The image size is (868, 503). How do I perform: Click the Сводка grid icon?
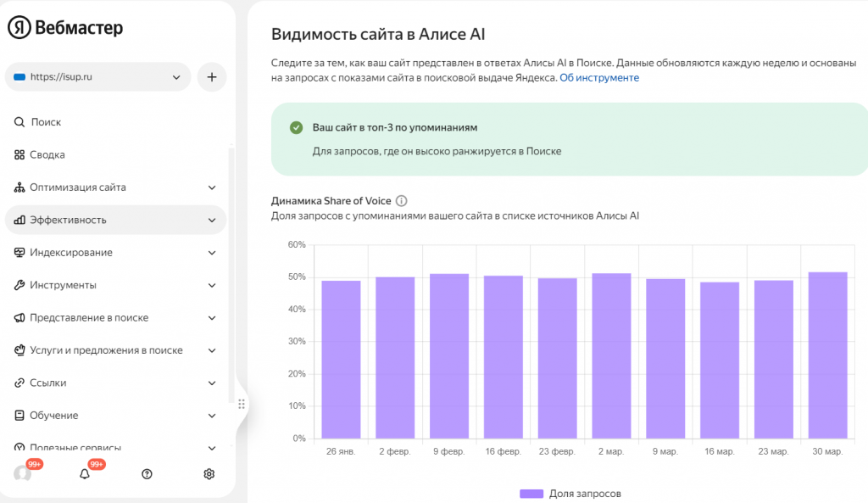[x=19, y=154]
